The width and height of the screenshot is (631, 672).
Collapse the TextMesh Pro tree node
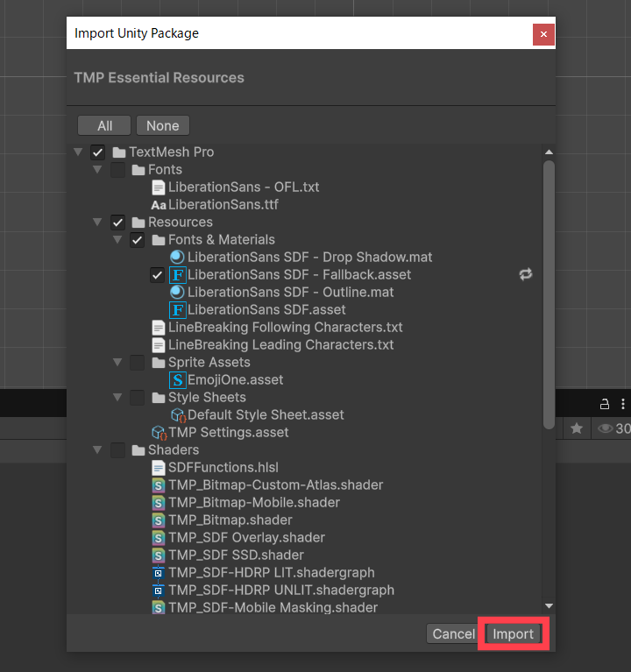78,152
